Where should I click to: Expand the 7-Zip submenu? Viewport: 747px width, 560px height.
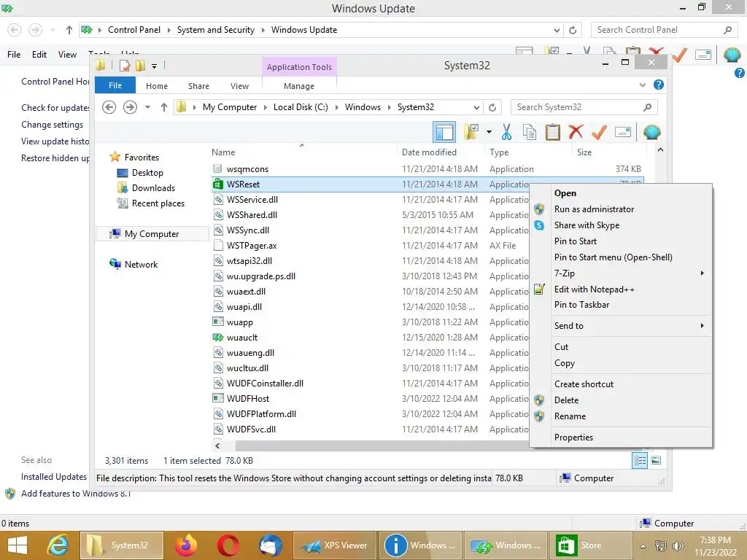click(x=622, y=273)
